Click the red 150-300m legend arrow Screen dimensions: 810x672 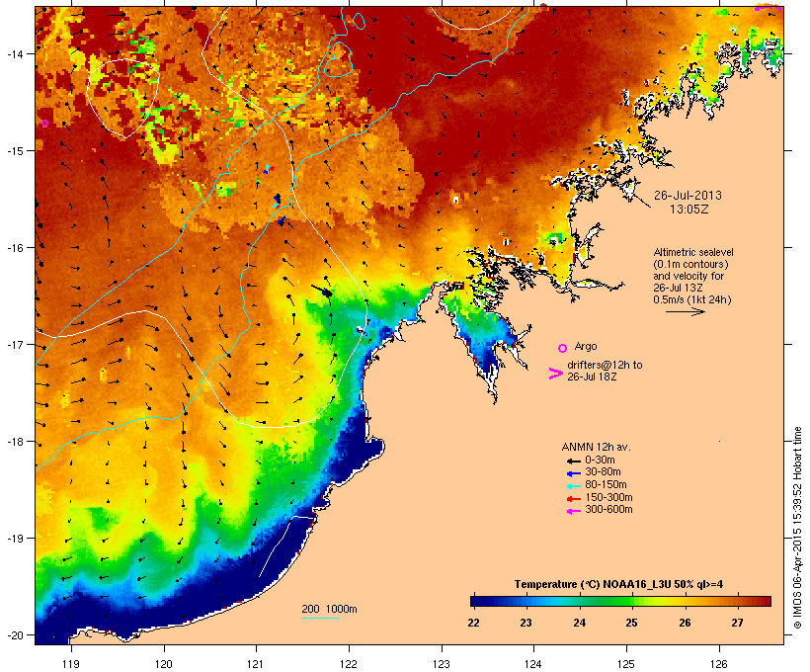pos(573,499)
